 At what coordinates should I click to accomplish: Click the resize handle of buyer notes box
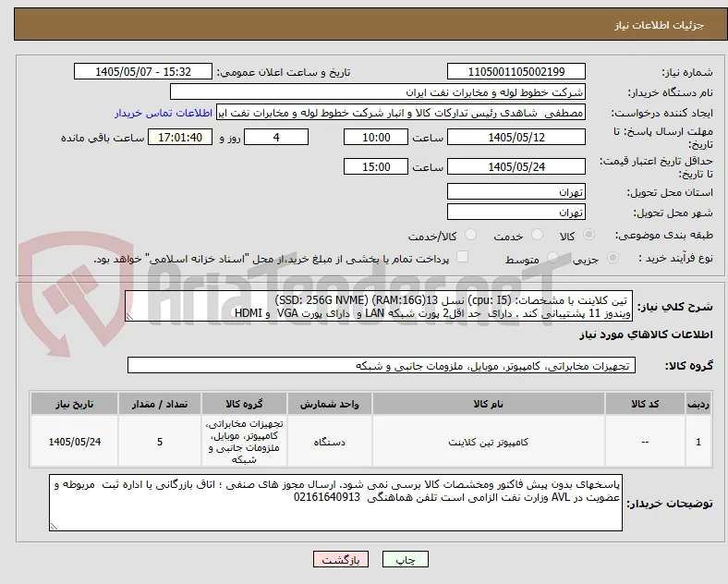[54, 527]
